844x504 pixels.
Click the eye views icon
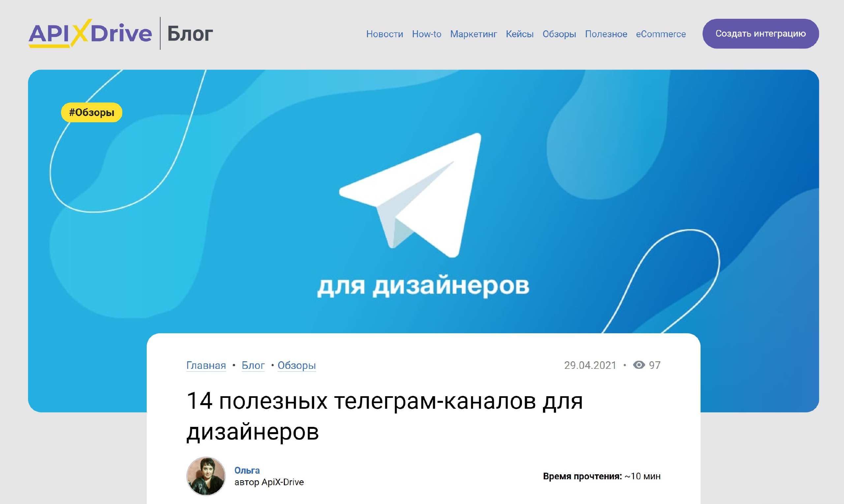[x=639, y=365]
